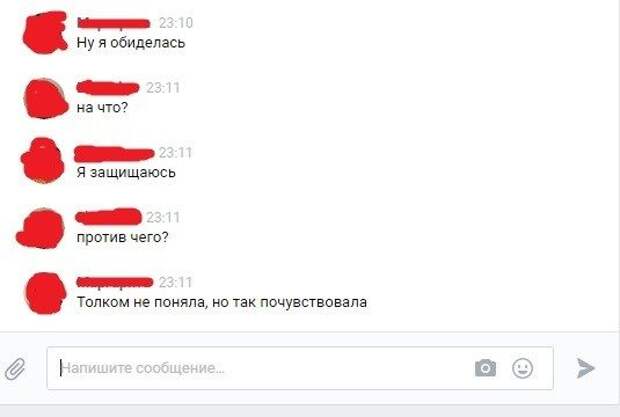Click the paperclip attachment icon

click(x=15, y=368)
